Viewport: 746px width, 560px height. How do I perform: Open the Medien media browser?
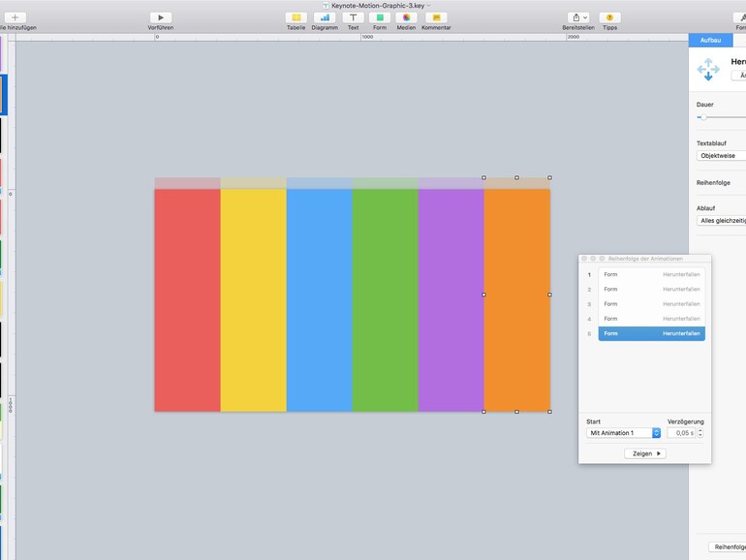point(406,17)
